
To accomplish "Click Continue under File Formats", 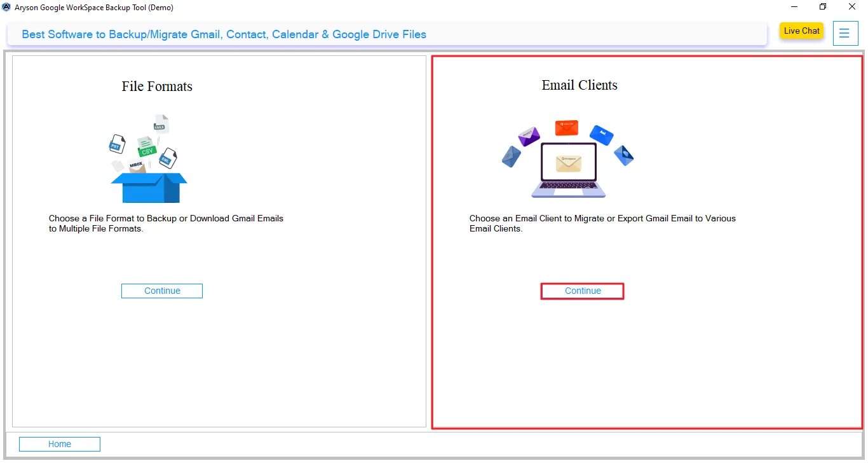I will tap(161, 291).
